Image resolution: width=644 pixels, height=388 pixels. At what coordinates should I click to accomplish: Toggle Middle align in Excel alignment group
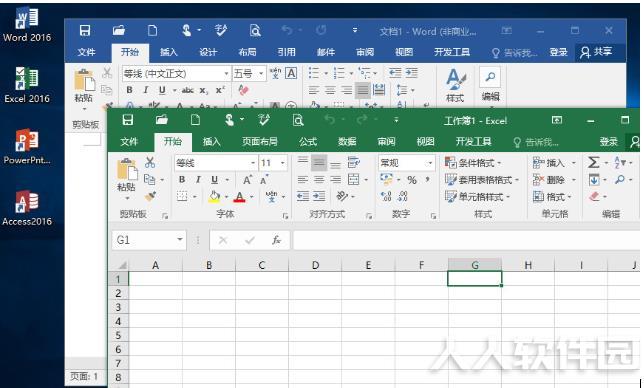pyautogui.click(x=319, y=163)
